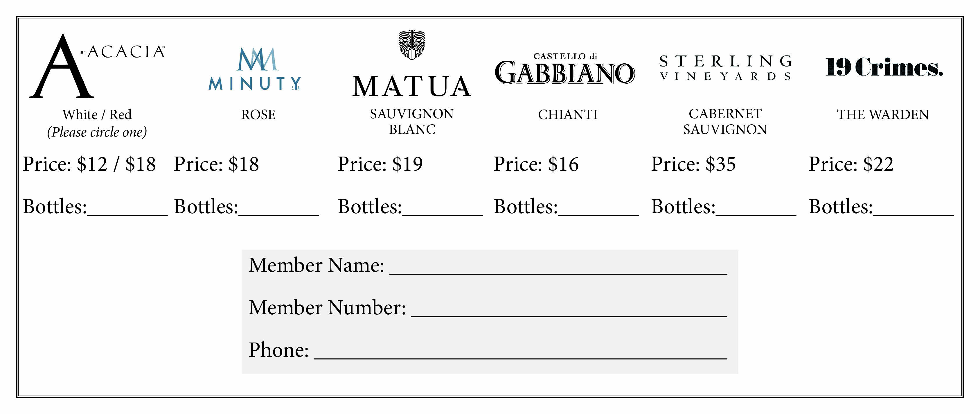This screenshot has height=414, width=980.
Task: Select the White option for Acacia
Action: pyautogui.click(x=80, y=114)
